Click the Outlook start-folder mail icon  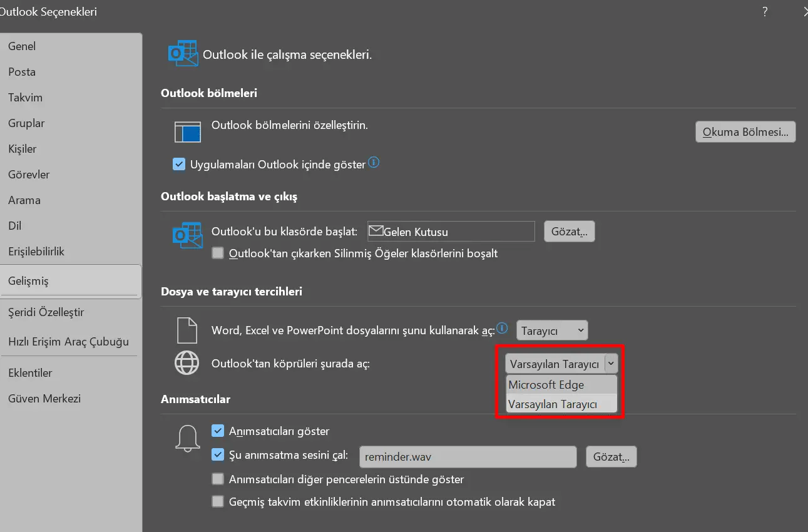coord(187,235)
